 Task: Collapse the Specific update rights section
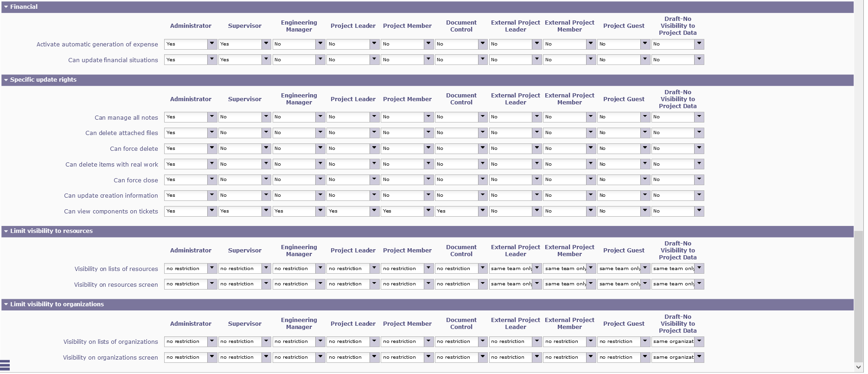click(x=6, y=80)
